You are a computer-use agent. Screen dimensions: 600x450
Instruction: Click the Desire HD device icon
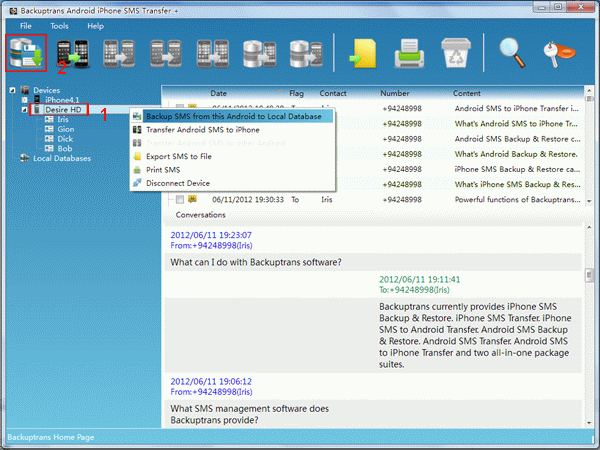coord(37,109)
